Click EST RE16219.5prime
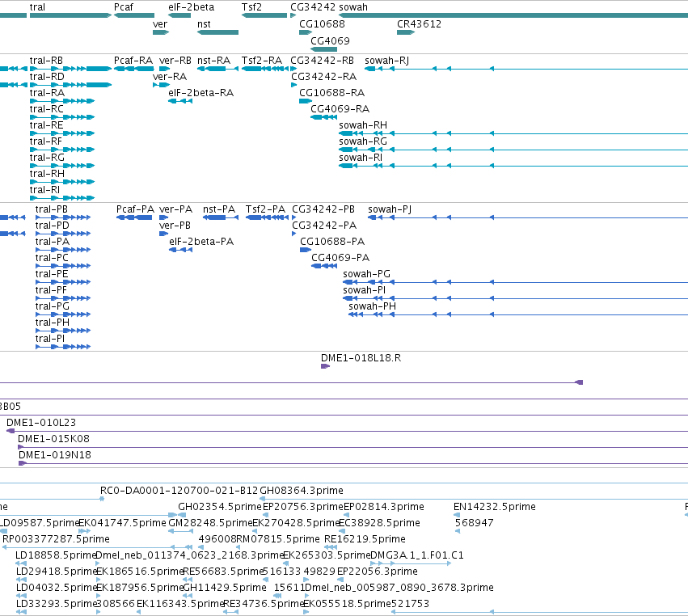 click(x=365, y=540)
